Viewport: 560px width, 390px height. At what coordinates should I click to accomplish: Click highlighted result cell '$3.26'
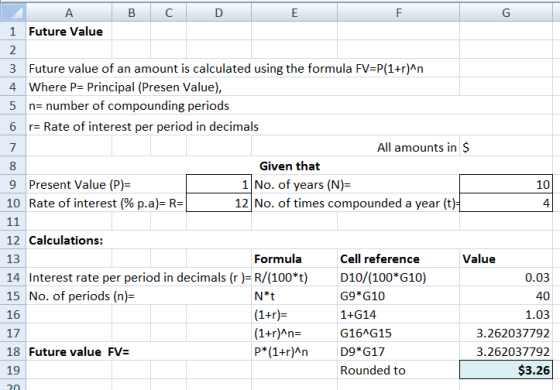[x=506, y=370]
